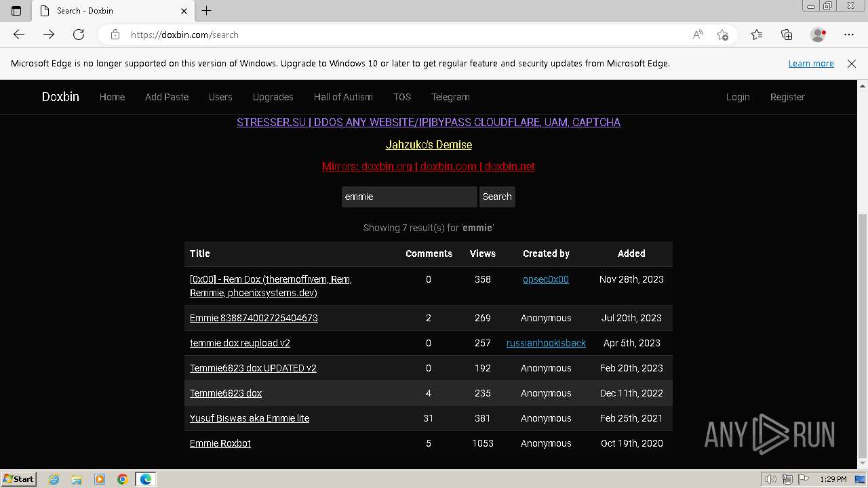Image resolution: width=868 pixels, height=488 pixels.
Task: Open Emmie 838874002725404673 paste
Action: pyautogui.click(x=254, y=318)
